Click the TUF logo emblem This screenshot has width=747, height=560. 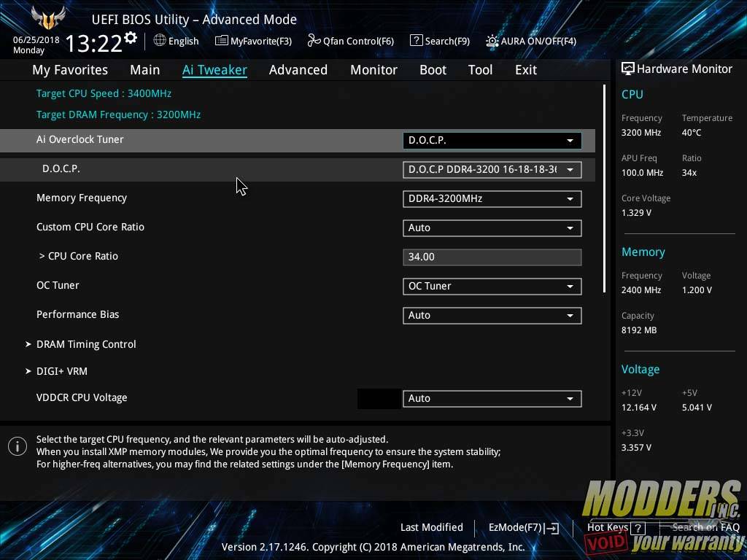point(48,18)
